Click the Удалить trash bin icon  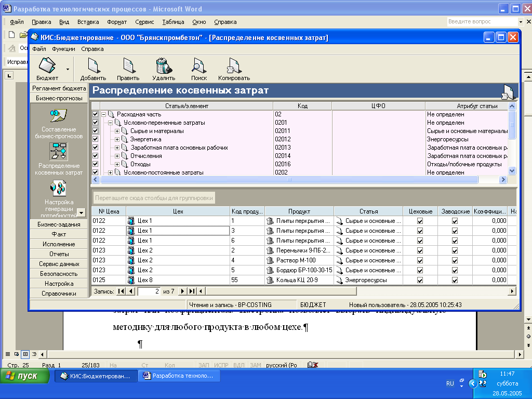tap(164, 66)
